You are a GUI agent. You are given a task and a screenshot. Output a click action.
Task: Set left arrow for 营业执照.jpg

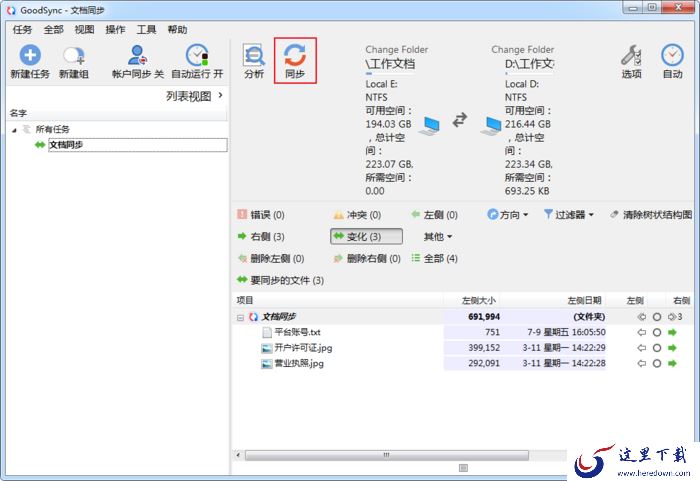642,364
